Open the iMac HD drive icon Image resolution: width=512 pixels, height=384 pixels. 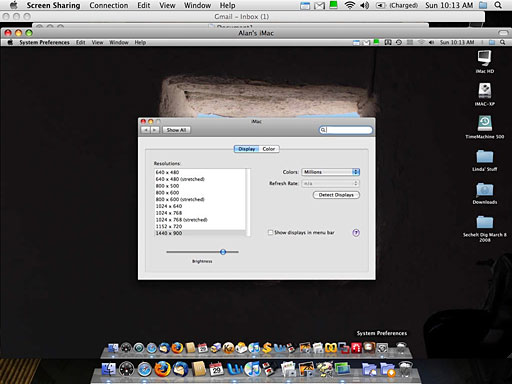tap(484, 59)
